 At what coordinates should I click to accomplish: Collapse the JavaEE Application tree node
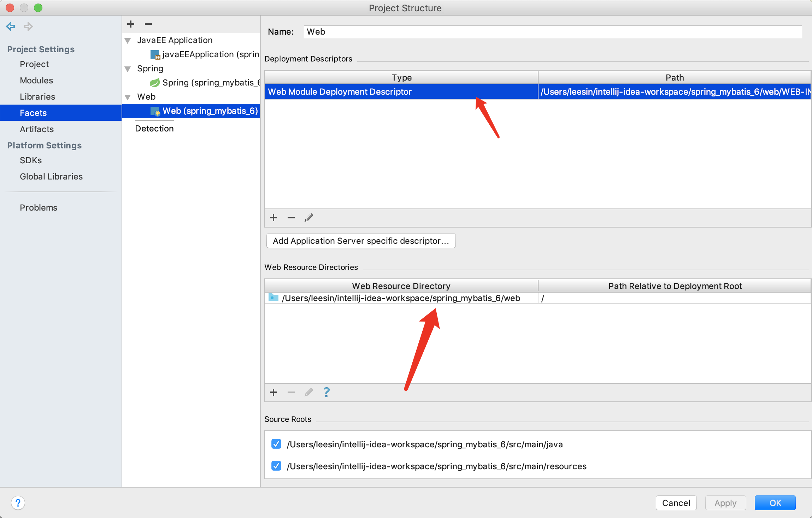(x=128, y=41)
